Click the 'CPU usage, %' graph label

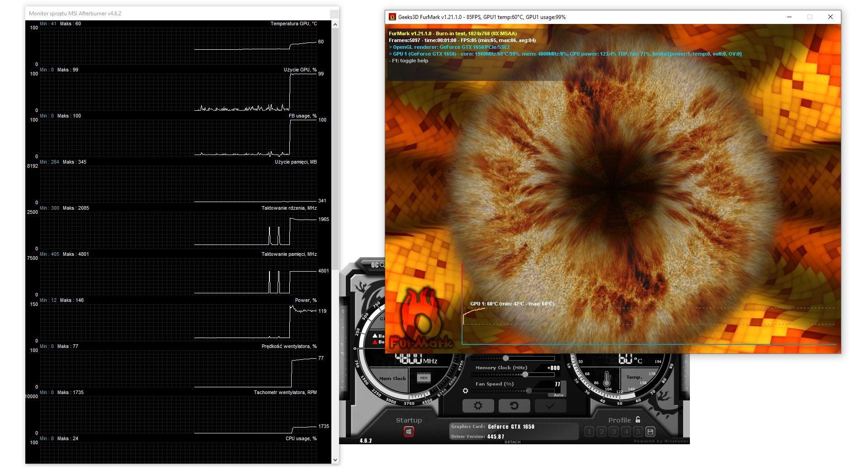click(301, 438)
